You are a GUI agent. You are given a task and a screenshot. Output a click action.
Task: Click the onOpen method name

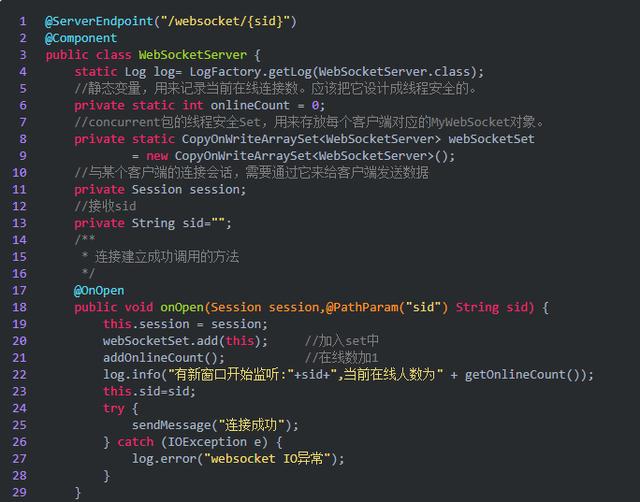point(182,307)
